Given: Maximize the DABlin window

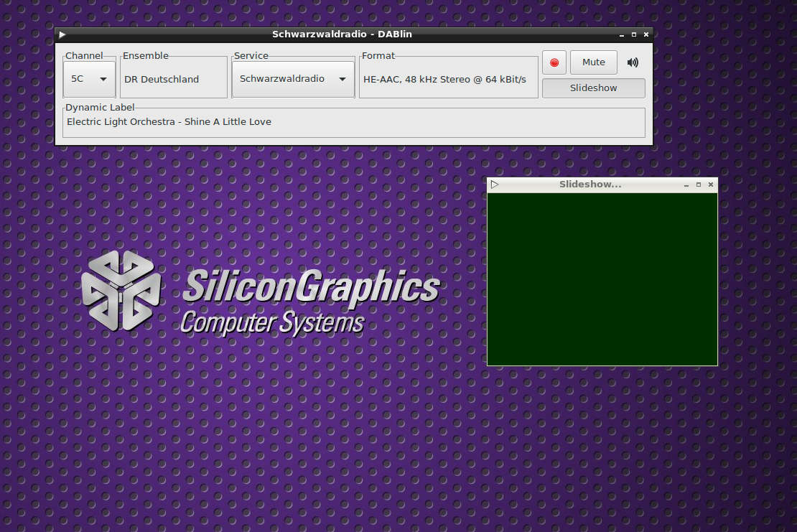Looking at the screenshot, I should pyautogui.click(x=634, y=34).
